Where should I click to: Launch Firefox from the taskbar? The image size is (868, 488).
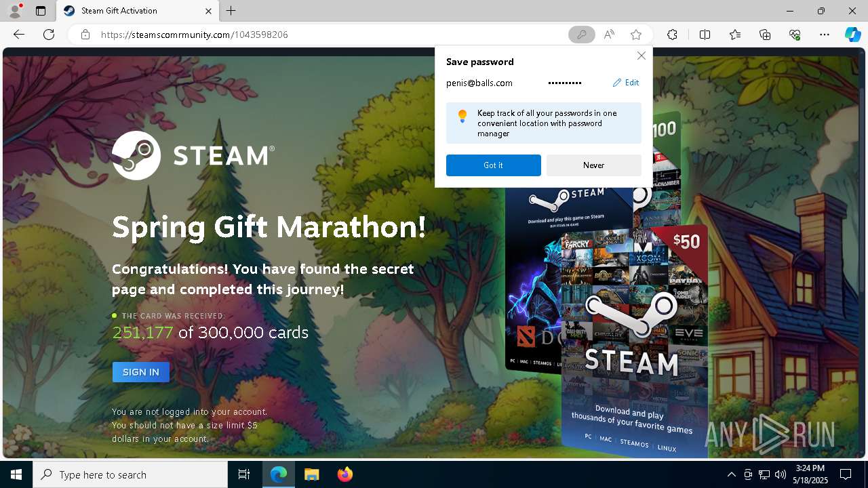[x=345, y=474]
